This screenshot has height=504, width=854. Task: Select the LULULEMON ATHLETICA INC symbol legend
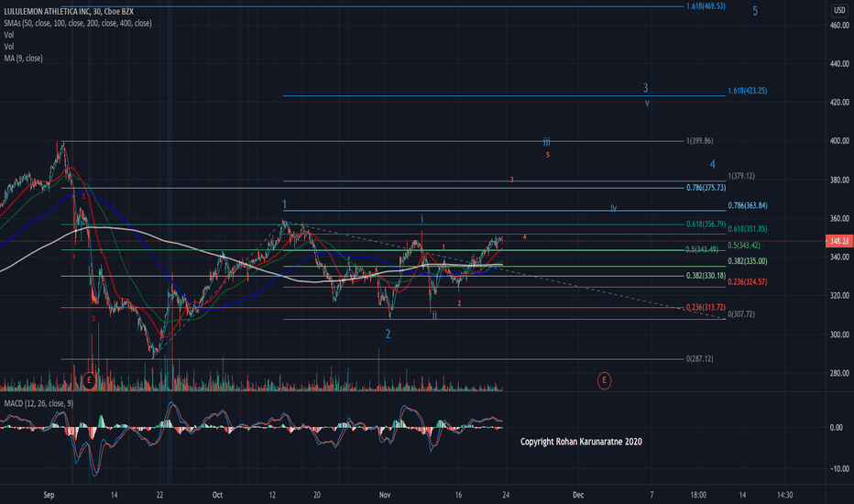coord(69,11)
